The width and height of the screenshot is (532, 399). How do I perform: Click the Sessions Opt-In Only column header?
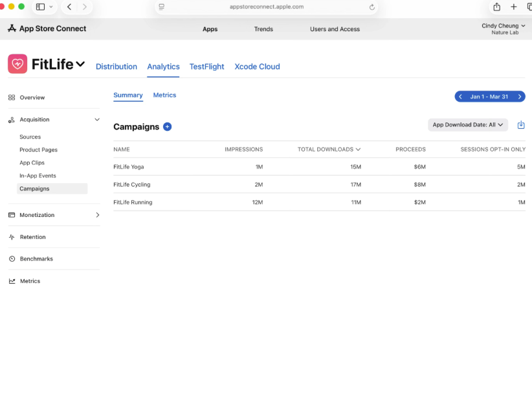click(493, 150)
